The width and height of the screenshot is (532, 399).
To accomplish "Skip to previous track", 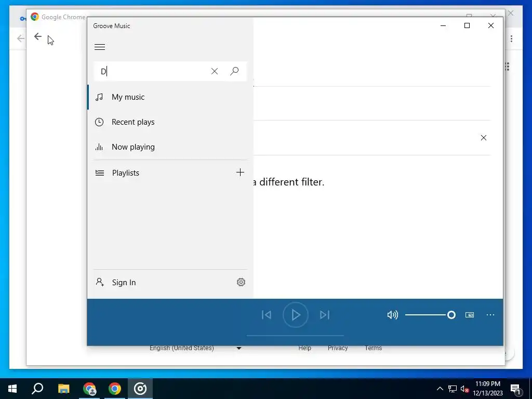I will [x=267, y=315].
